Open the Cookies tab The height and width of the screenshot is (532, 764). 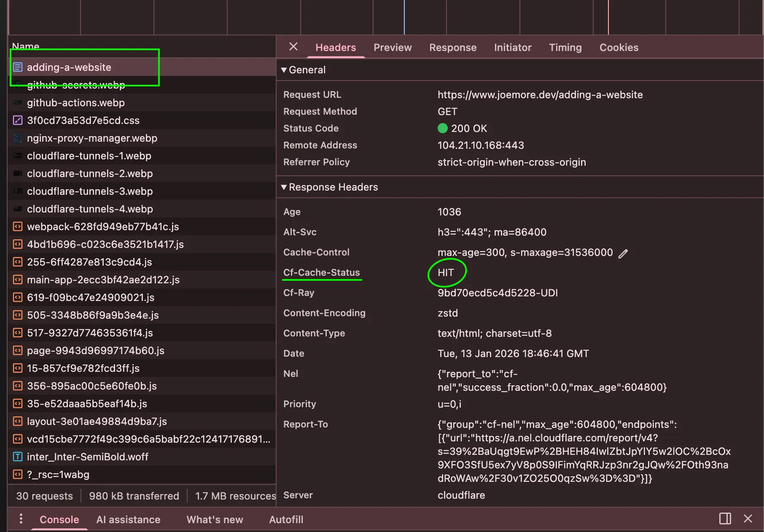(x=619, y=48)
